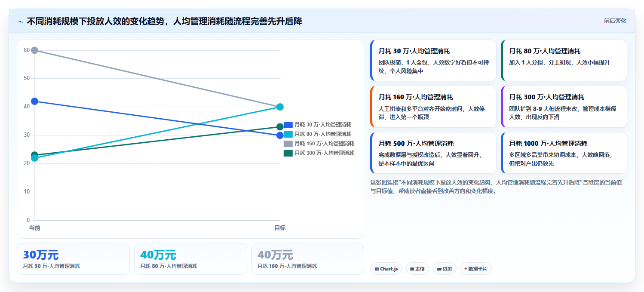The height and width of the screenshot is (292, 644).
Task: Toggle cyan legend swatch for 月耗 80 万
Action: click(x=288, y=134)
